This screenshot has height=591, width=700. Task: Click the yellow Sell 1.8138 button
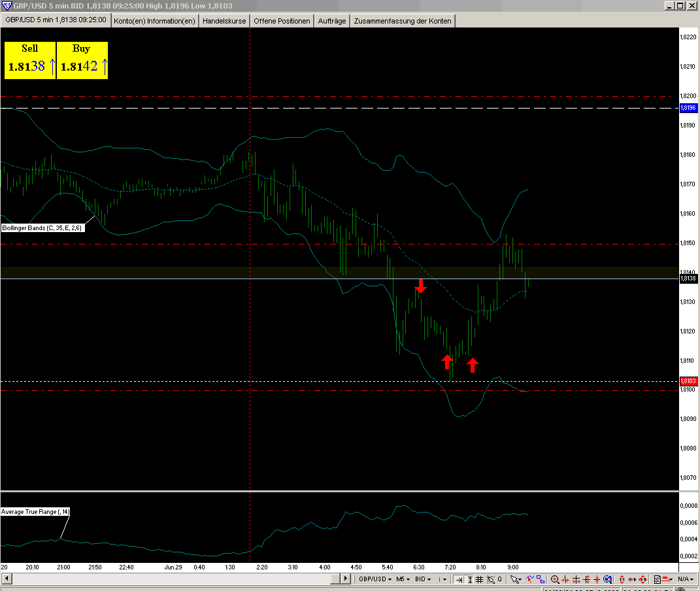click(x=30, y=60)
